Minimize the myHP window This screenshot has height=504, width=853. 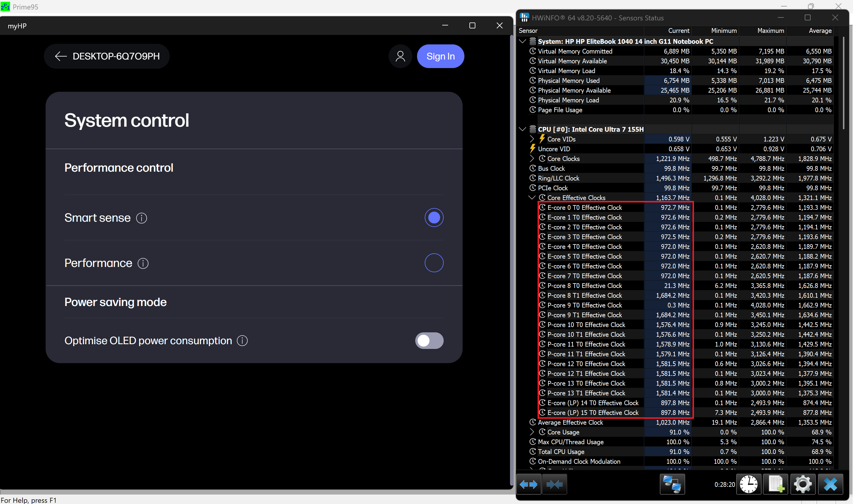pyautogui.click(x=445, y=25)
